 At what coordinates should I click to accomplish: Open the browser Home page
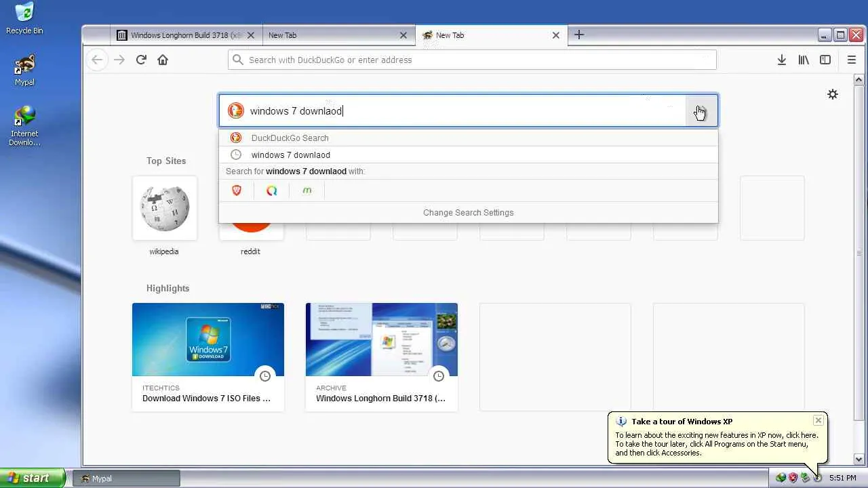click(x=163, y=60)
